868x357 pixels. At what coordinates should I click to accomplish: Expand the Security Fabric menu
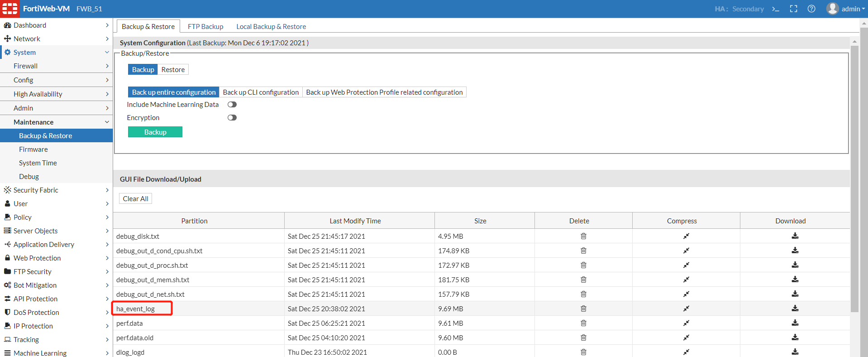point(56,190)
